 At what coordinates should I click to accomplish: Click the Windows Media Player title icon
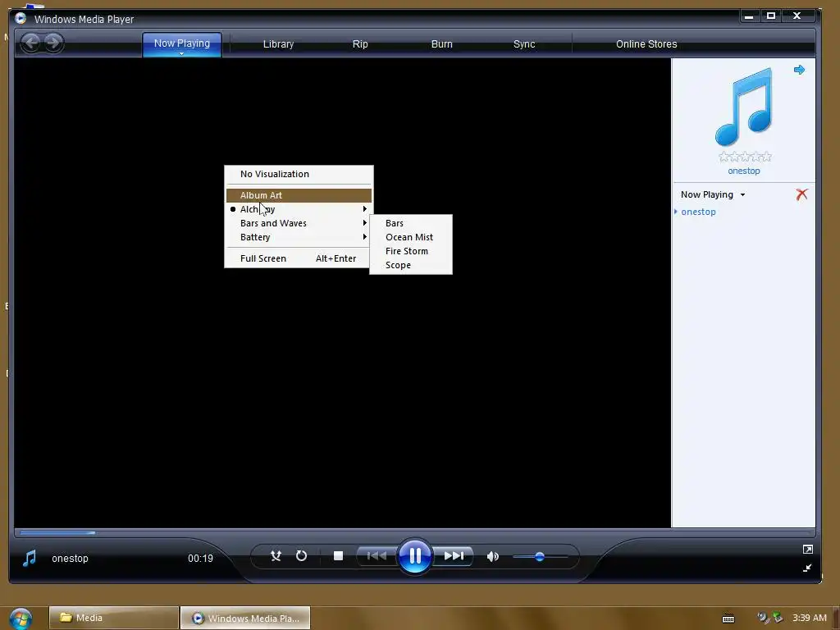pos(21,18)
